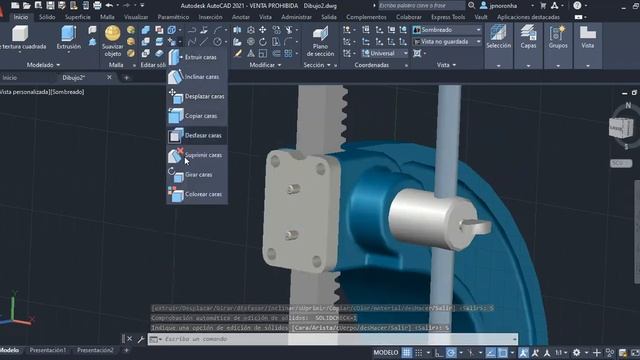The width and height of the screenshot is (640, 360).
Task: Click the Extrusión tool
Action: coord(69,38)
